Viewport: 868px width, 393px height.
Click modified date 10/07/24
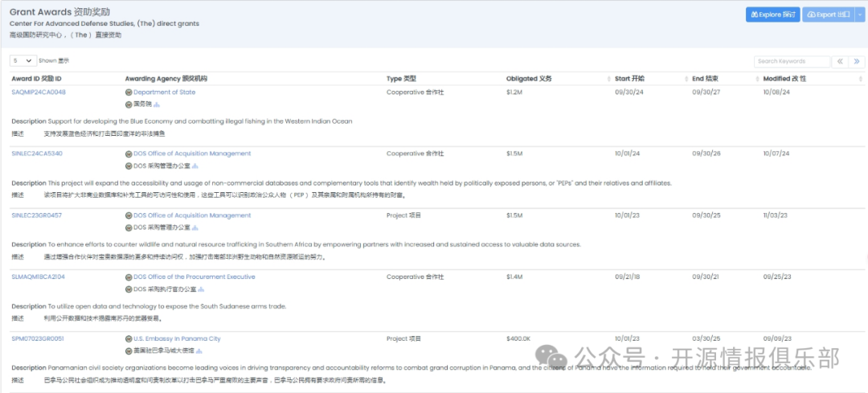point(776,154)
